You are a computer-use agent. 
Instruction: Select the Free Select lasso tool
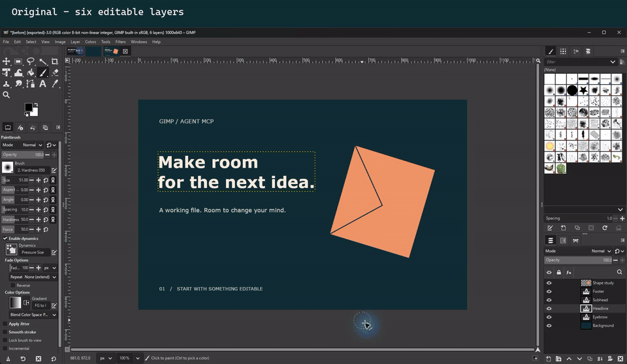31,61
